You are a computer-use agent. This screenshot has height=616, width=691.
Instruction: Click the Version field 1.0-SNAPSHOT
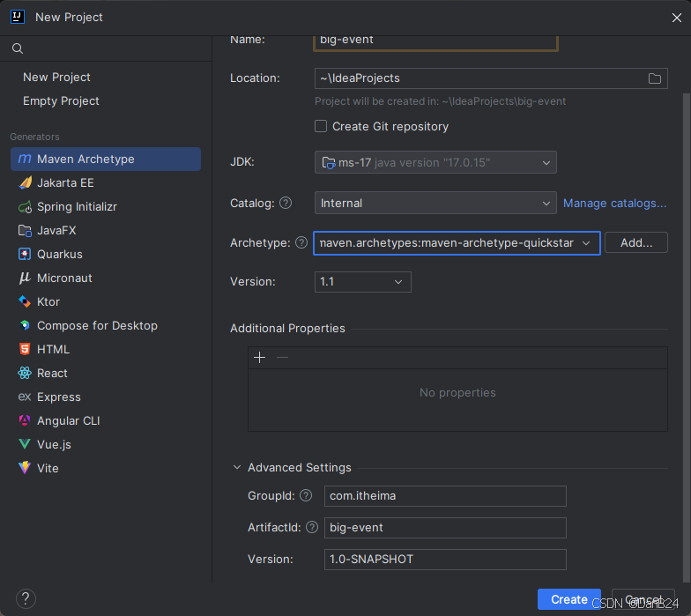click(445, 559)
